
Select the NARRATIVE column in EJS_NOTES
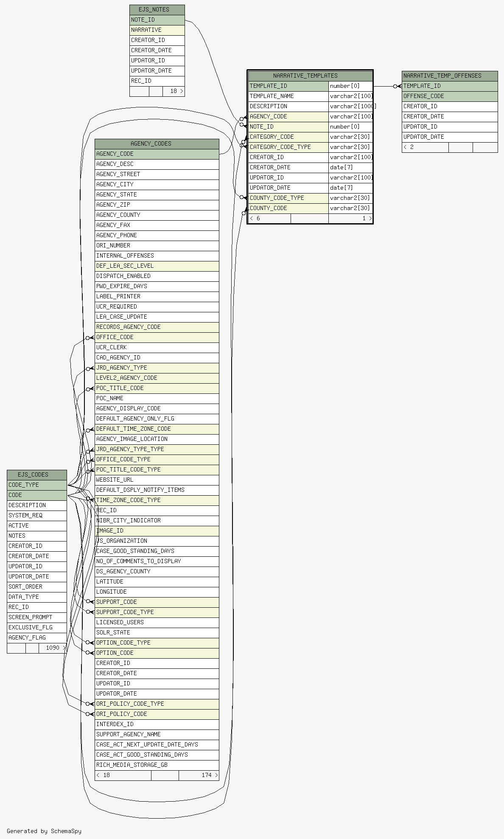(157, 30)
